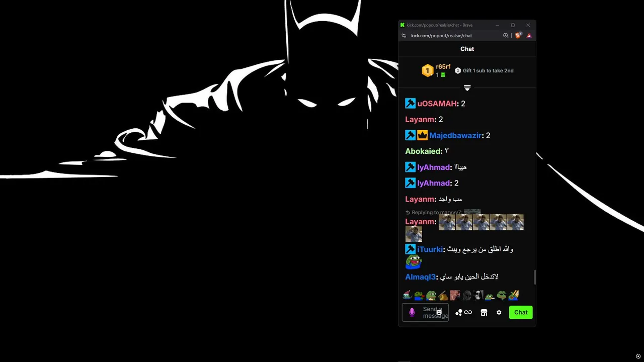This screenshot has height=362, width=644.
Task: Open r65rf top gifter profile
Action: [443, 67]
